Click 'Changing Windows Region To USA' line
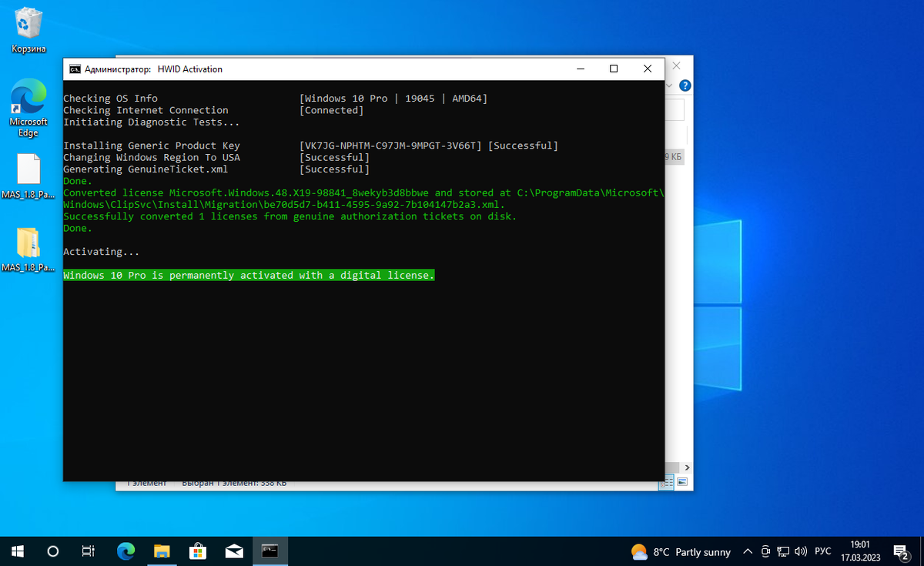924x566 pixels. [x=152, y=157]
